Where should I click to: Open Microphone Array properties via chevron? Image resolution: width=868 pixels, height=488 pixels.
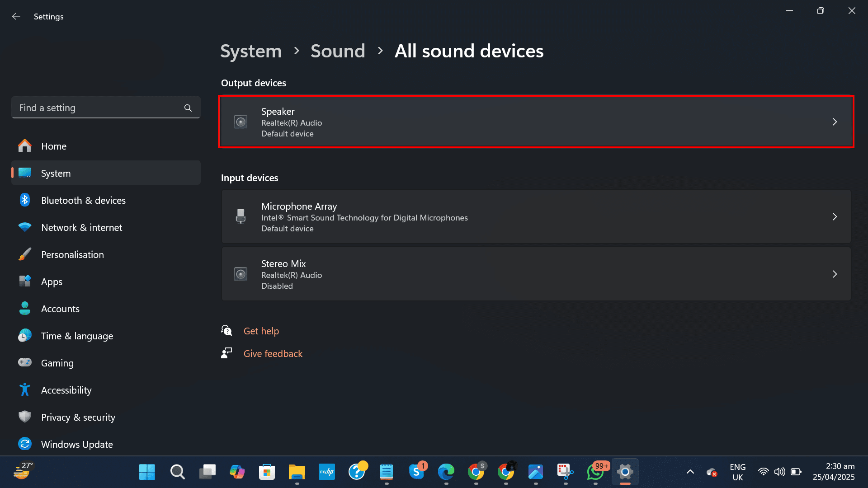click(835, 216)
